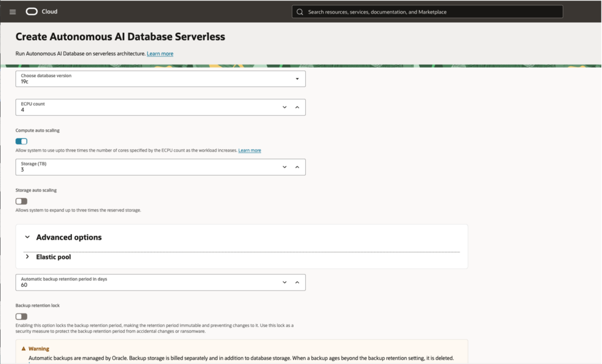Focus the search resources and services field

click(427, 12)
